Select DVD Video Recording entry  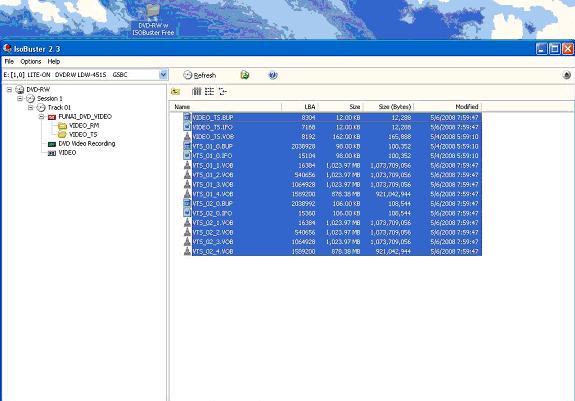[x=87, y=143]
